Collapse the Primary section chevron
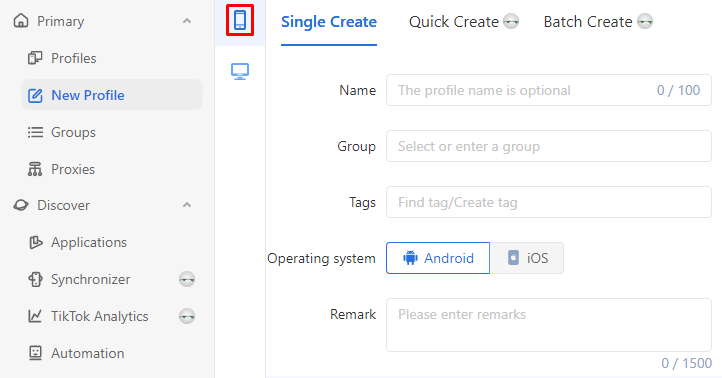The width and height of the screenshot is (722, 378). coord(187,21)
